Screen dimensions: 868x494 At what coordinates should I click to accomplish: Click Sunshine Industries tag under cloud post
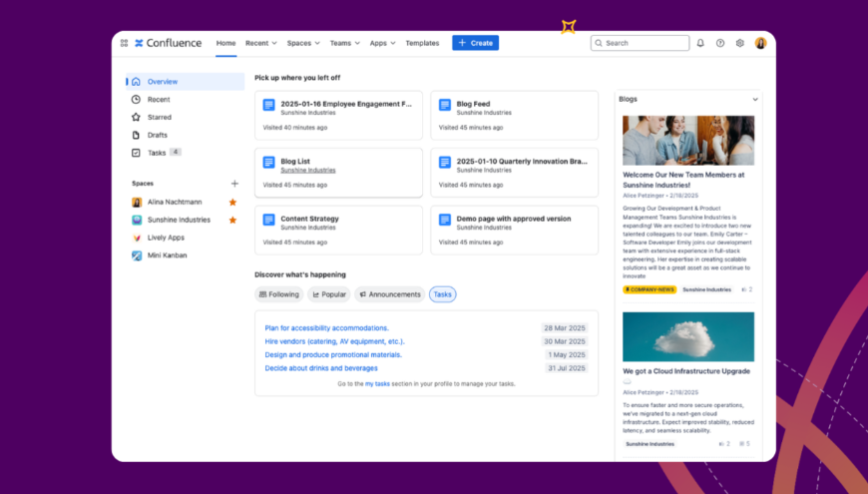click(x=650, y=444)
